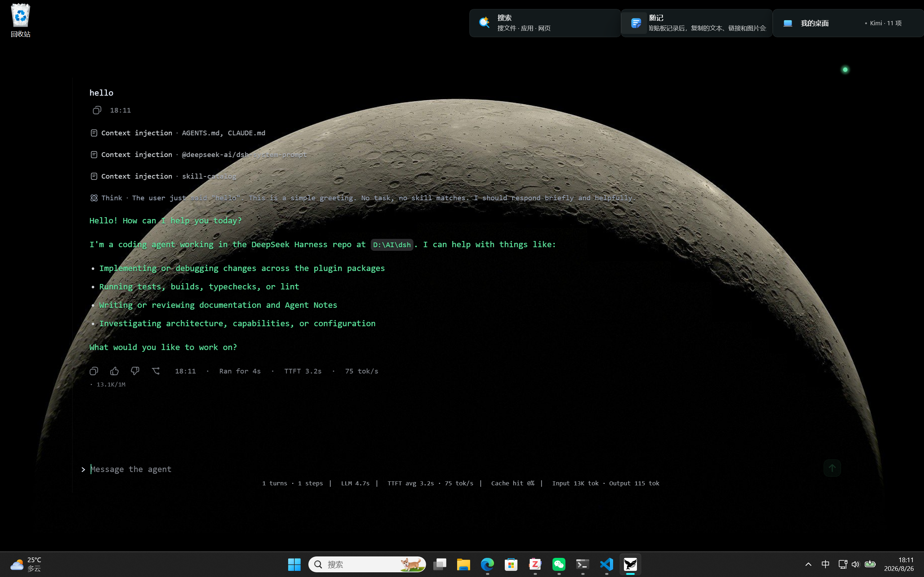This screenshot has height=577, width=924.
Task: Click the 13.1K/1M context usage text
Action: tap(111, 384)
